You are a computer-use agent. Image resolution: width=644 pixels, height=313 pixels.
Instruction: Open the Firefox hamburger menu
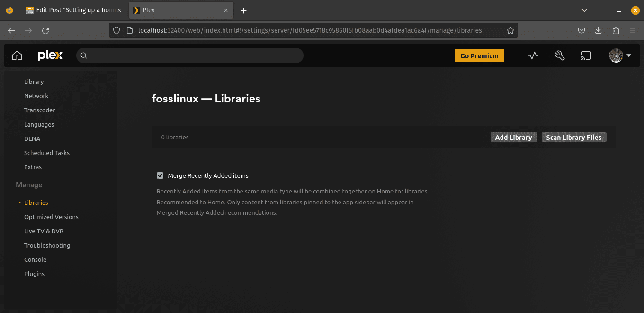point(633,30)
